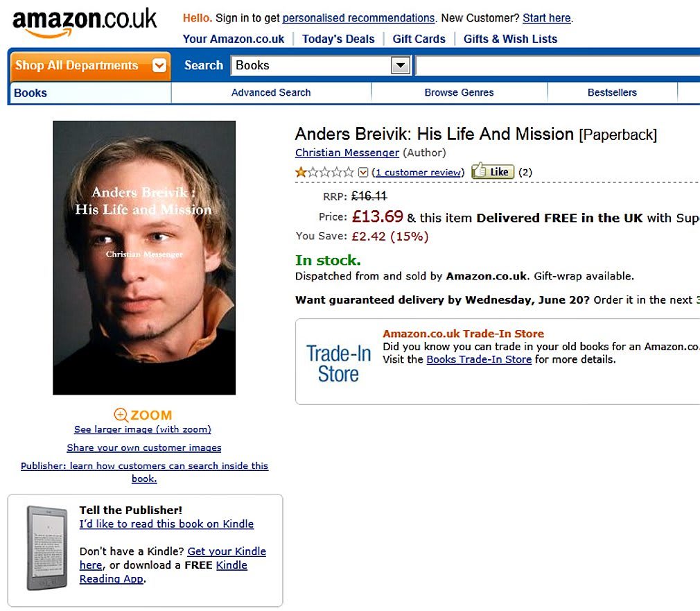Open the Advanced Search tab
700x611 pixels.
point(271,92)
